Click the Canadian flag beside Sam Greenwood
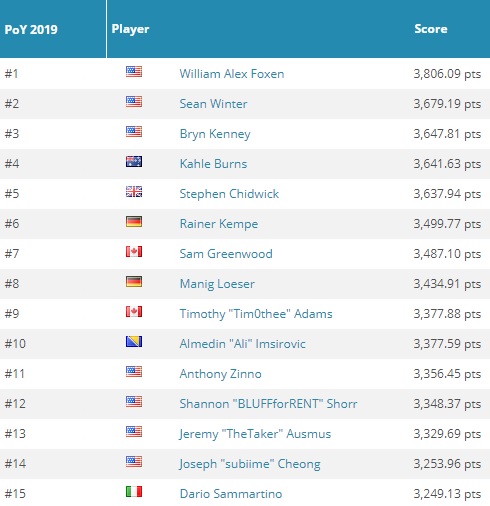 [x=134, y=251]
